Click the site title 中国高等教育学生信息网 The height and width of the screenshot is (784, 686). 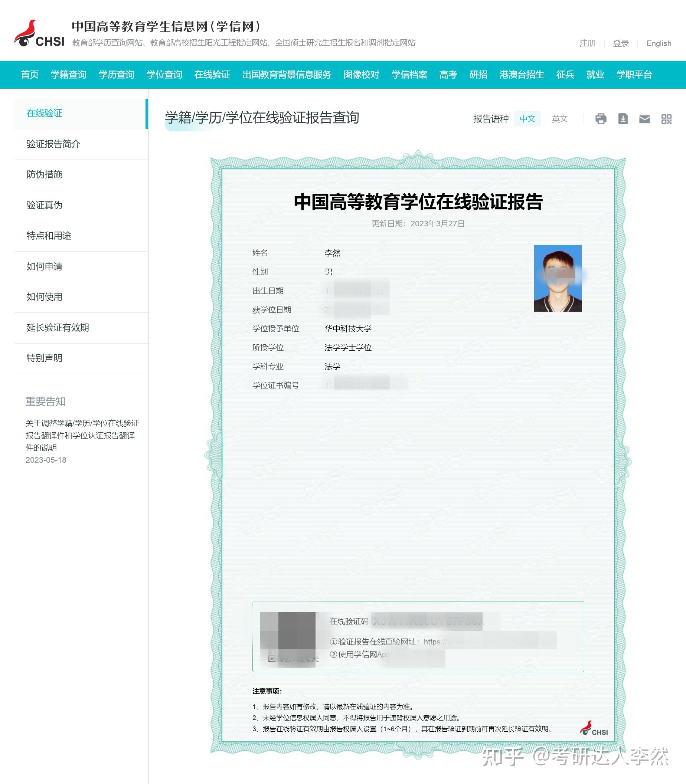point(167,26)
